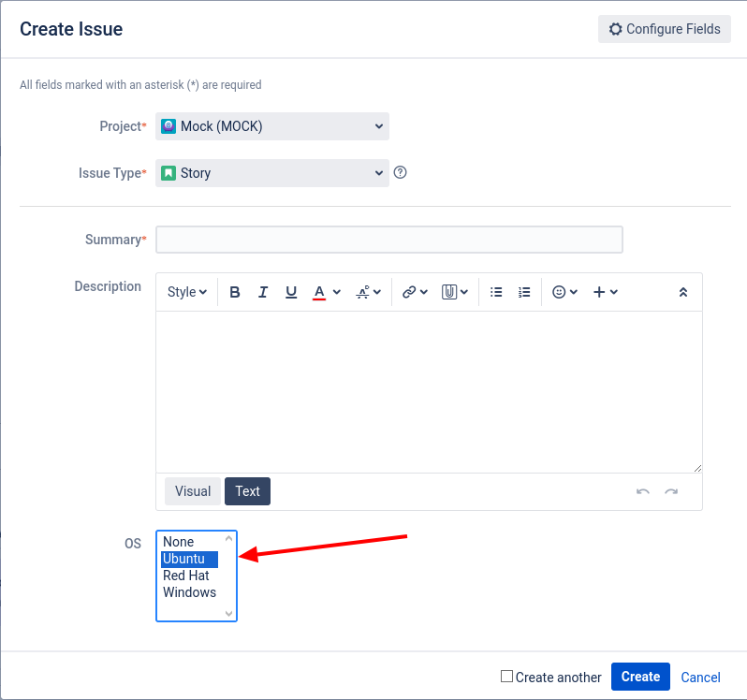
Task: Collapse the editor toolbar with double chevron
Action: coord(682,292)
